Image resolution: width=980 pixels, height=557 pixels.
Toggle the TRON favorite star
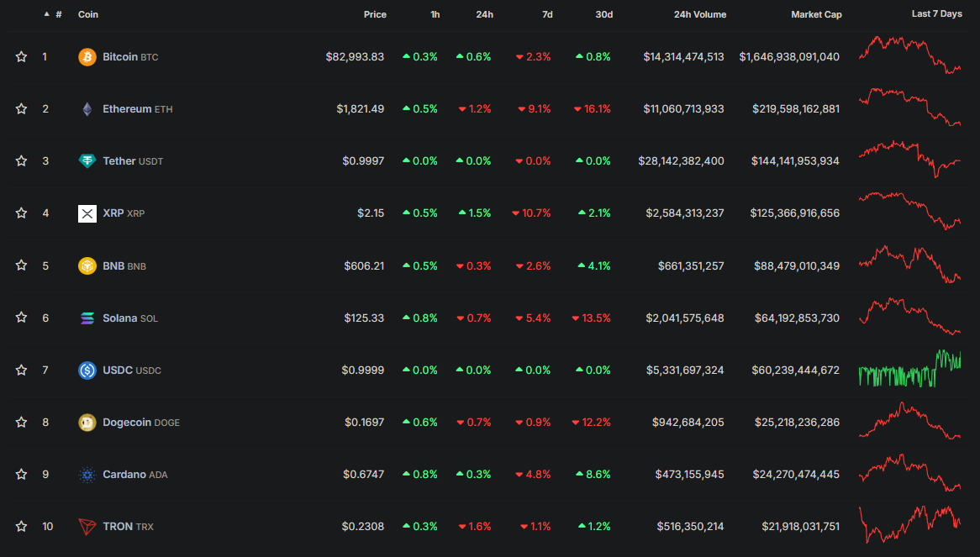point(21,527)
